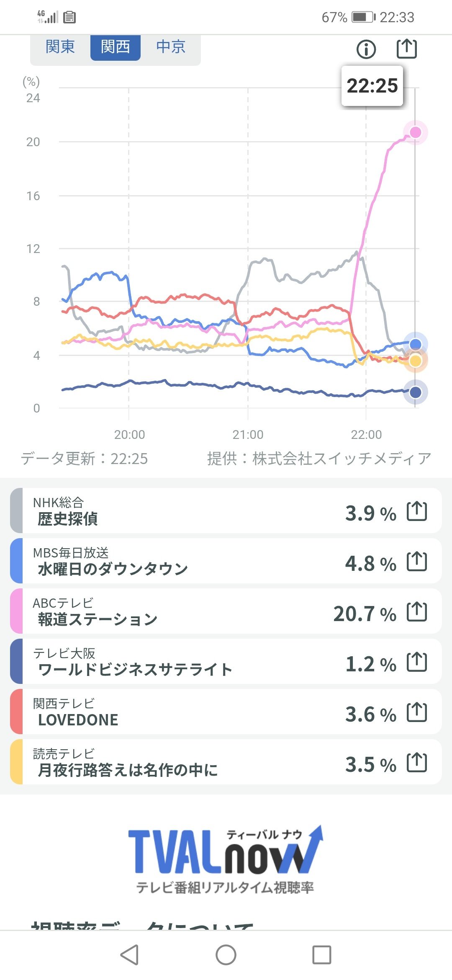Share ワールドビジネスサテライト rating
The width and height of the screenshot is (452, 980).
click(417, 662)
